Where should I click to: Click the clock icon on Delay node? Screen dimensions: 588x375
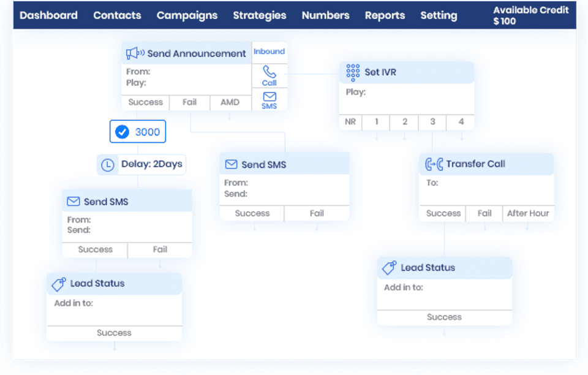[x=108, y=165]
